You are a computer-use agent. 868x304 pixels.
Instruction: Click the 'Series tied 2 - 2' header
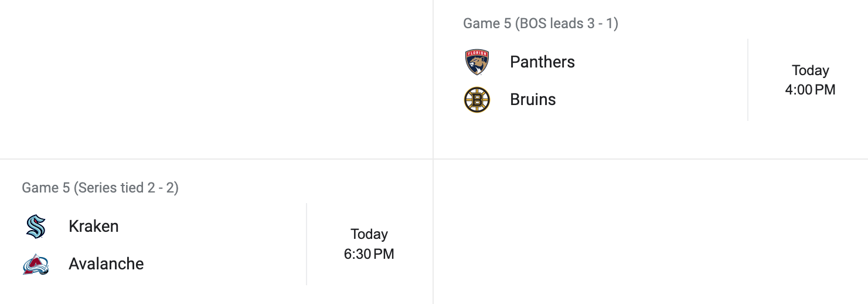point(100,188)
